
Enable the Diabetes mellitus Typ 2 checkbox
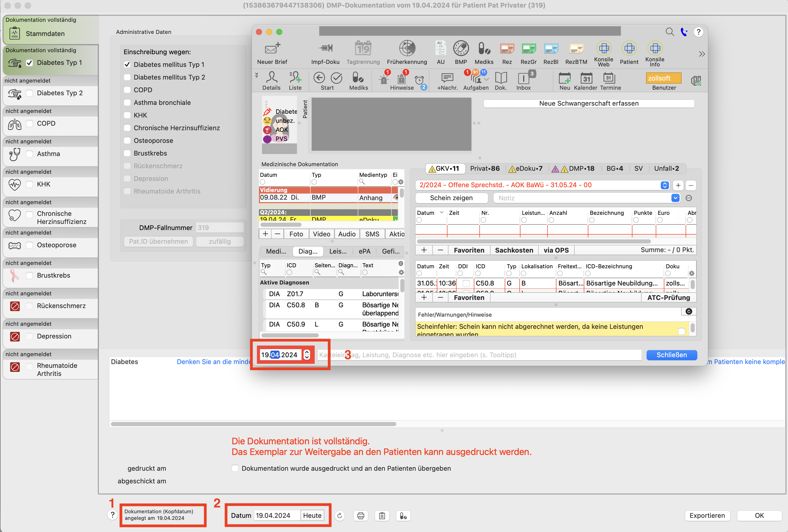click(127, 77)
